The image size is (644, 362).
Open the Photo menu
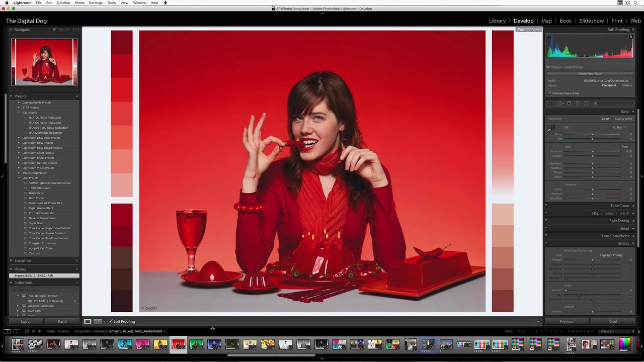(79, 3)
